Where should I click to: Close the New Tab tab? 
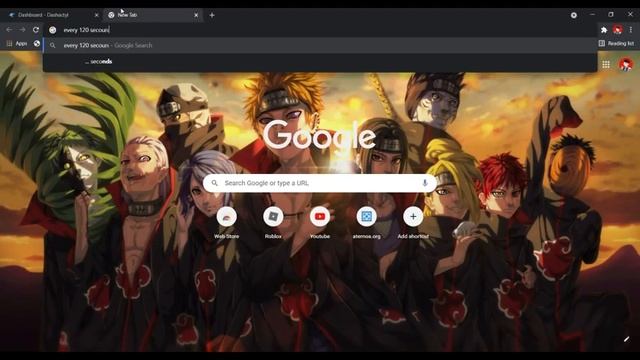pyautogui.click(x=196, y=15)
